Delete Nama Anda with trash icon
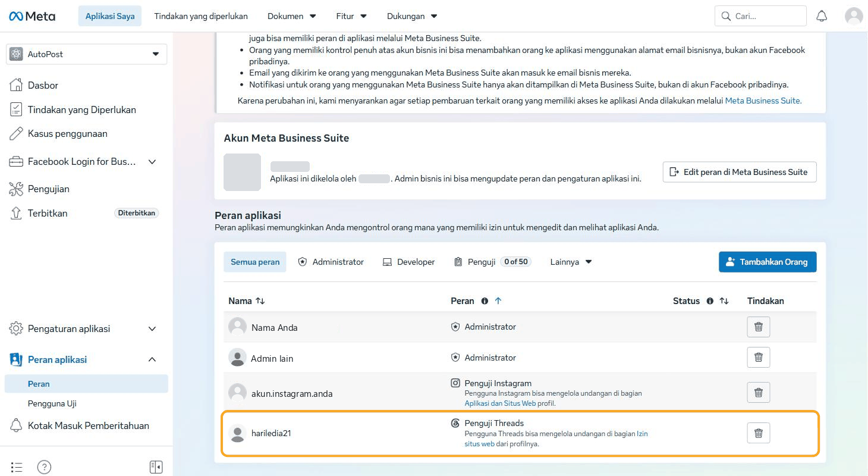This screenshot has width=868, height=476. click(759, 327)
